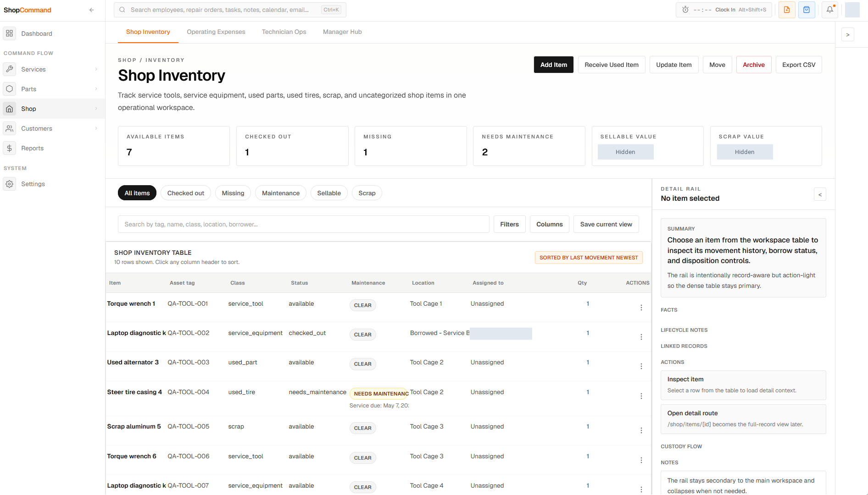Click the Move button
The width and height of the screenshot is (868, 495).
[718, 65]
